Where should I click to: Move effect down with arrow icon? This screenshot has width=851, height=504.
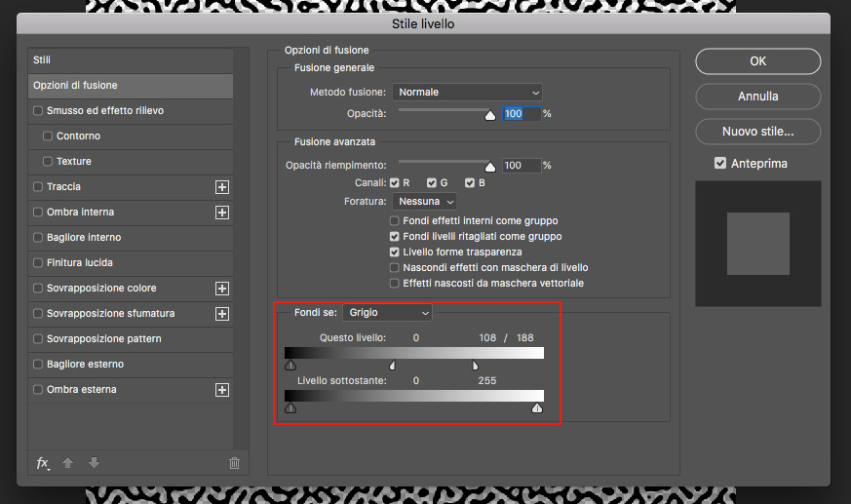94,463
